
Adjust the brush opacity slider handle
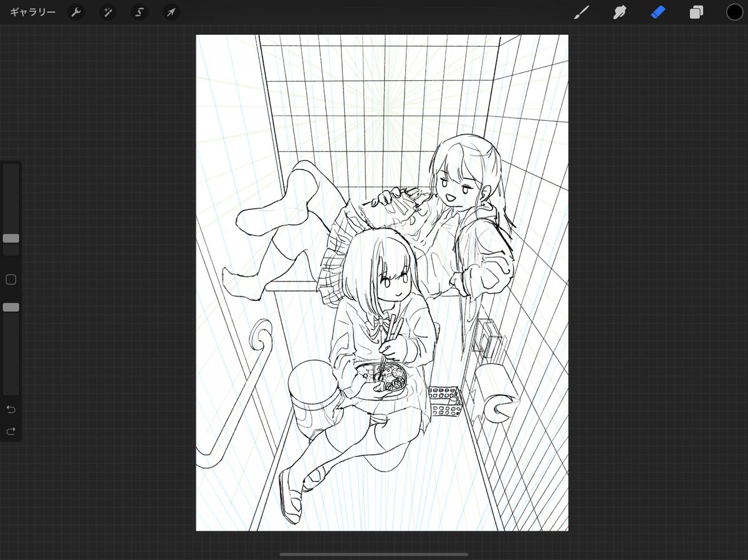pyautogui.click(x=11, y=307)
